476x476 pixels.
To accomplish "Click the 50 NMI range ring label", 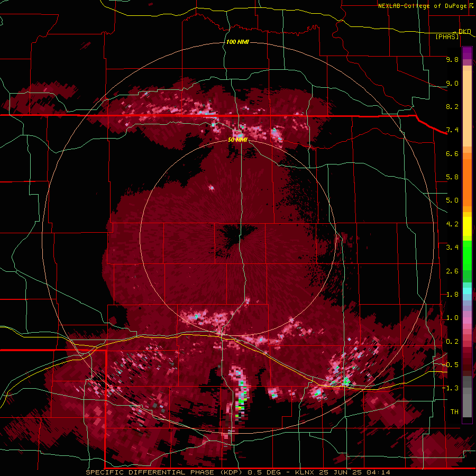I will (x=237, y=140).
